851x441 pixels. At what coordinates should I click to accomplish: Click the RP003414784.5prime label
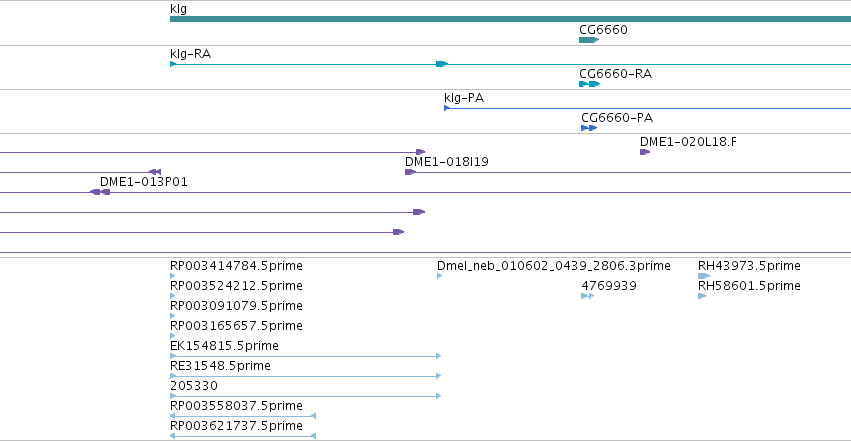coord(236,266)
